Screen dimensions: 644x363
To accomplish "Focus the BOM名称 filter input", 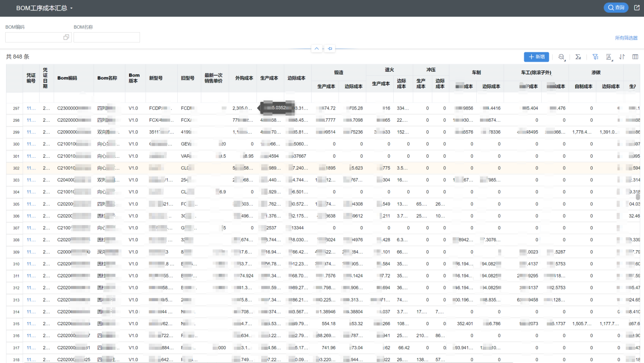I will (x=107, y=37).
